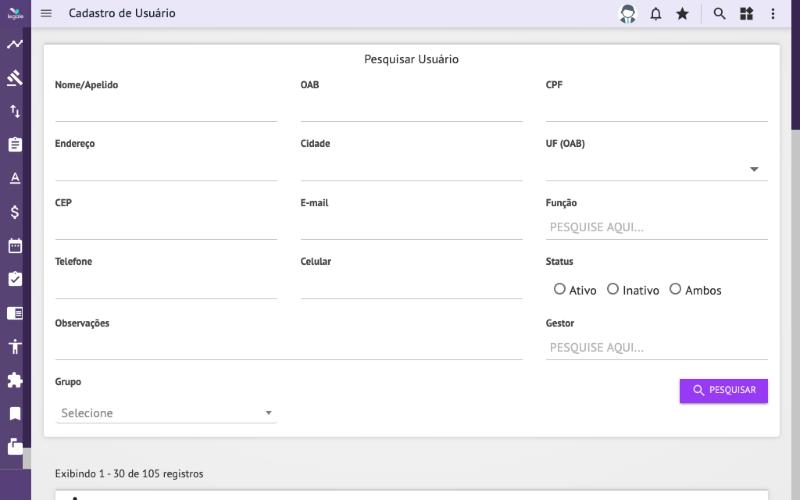Open the accessibility person icon
The width and height of the screenshot is (800, 500).
[x=15, y=346]
